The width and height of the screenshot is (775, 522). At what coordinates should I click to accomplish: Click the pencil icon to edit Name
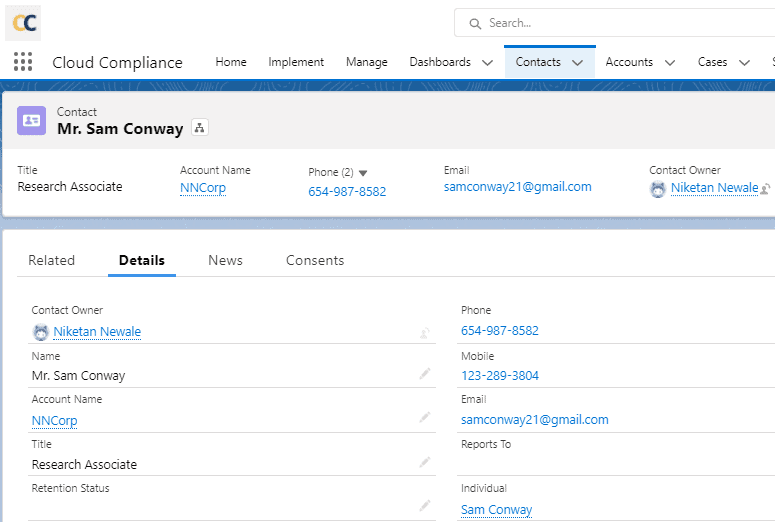click(x=425, y=374)
